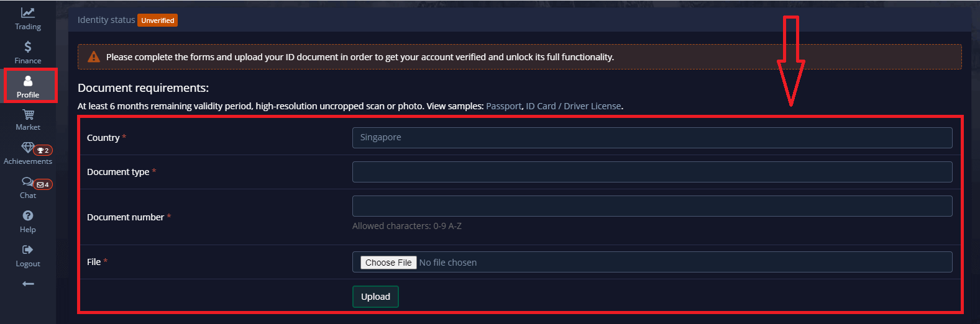Open the Trading chart icon
The width and height of the screenshot is (980, 324).
(28, 13)
